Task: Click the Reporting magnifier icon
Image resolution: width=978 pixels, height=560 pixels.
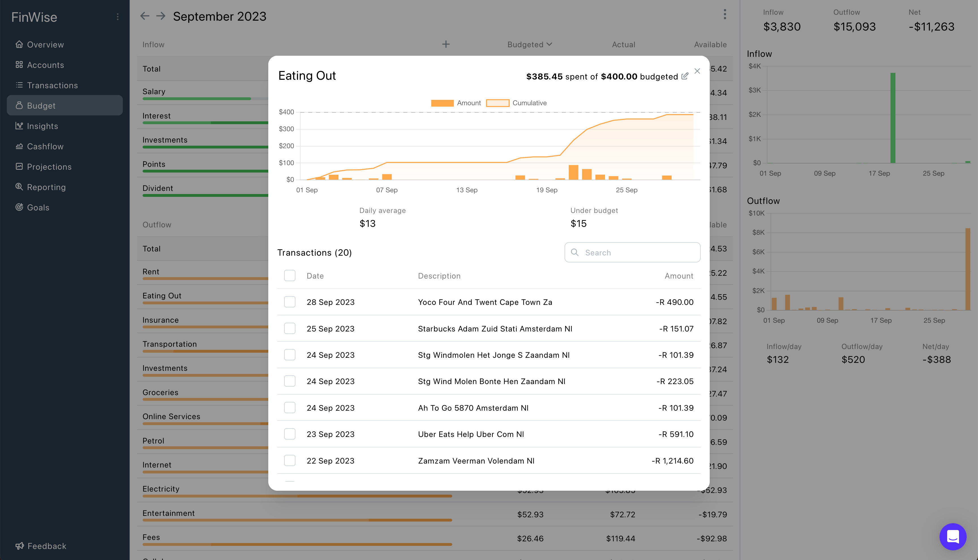Action: click(19, 187)
